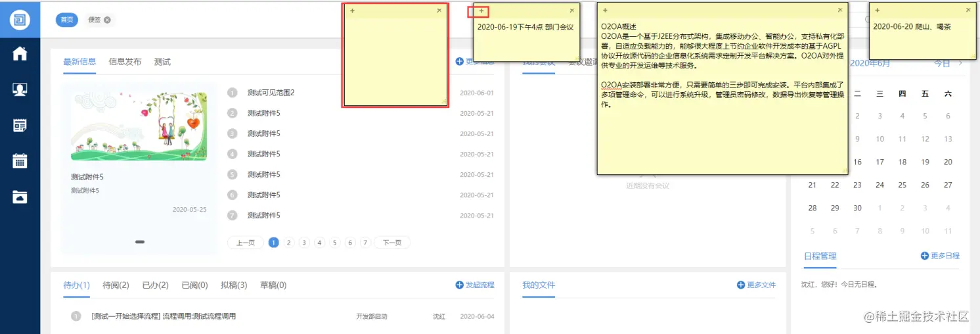This screenshot has height=334, width=980.
Task: Select the 信息发布 tab
Action: point(125,62)
